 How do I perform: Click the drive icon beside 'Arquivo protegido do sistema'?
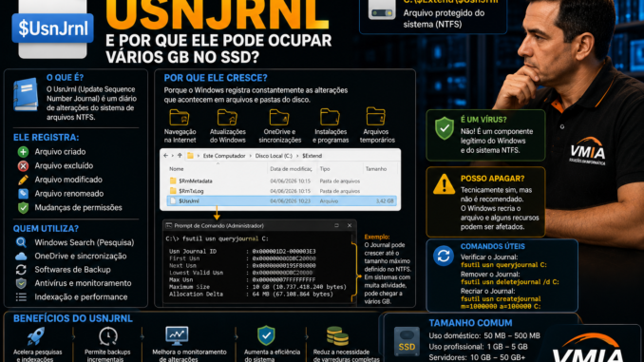point(382,10)
